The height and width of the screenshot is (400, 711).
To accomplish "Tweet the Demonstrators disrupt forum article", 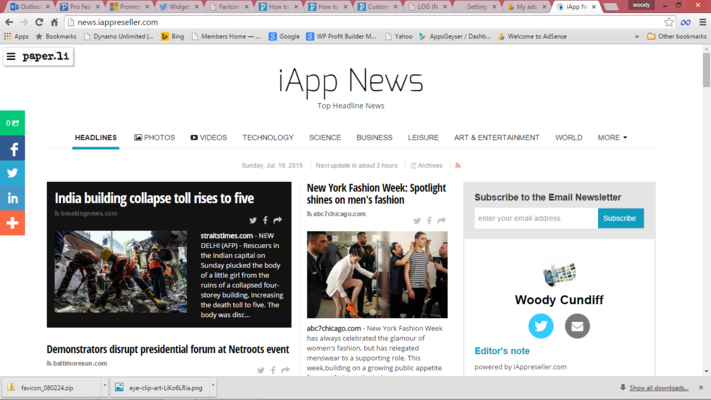I will [261, 371].
